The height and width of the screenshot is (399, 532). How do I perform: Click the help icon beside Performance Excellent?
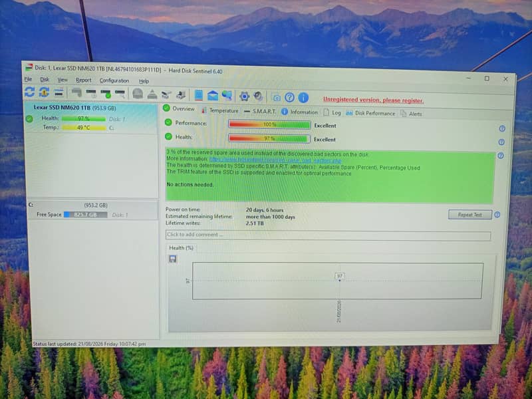502,128
